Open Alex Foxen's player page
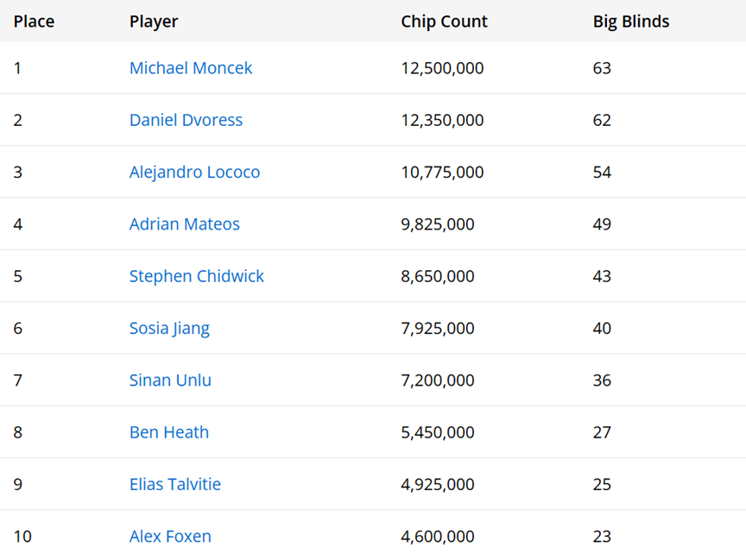Viewport: 746px width, 560px height. point(170,536)
